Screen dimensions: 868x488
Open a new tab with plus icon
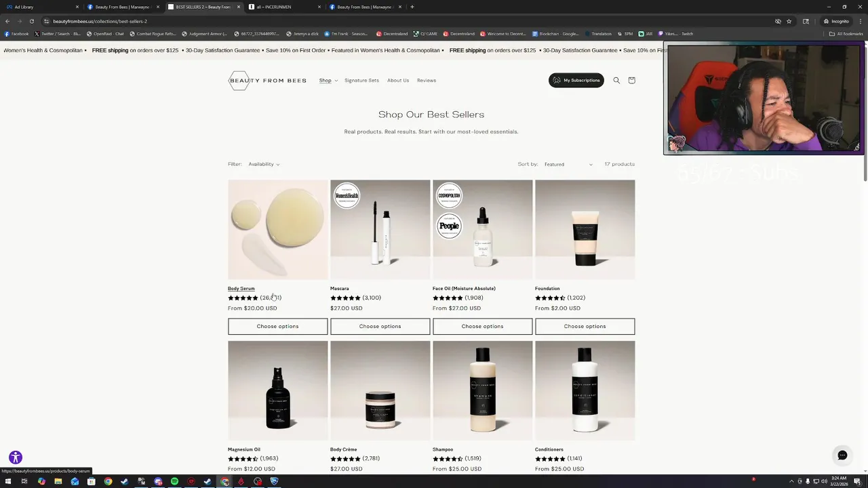(412, 7)
